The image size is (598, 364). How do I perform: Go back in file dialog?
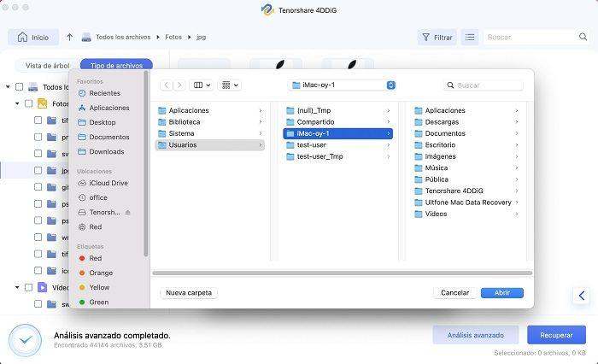click(167, 85)
